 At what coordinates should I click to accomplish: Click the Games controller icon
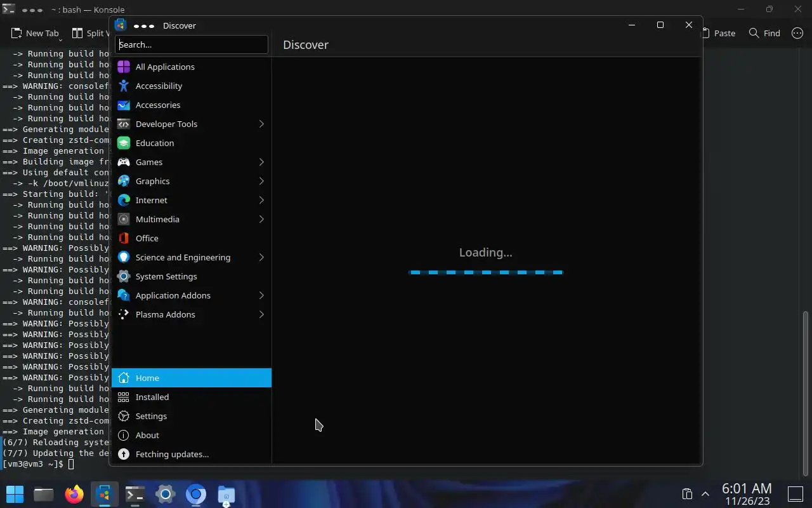124,162
